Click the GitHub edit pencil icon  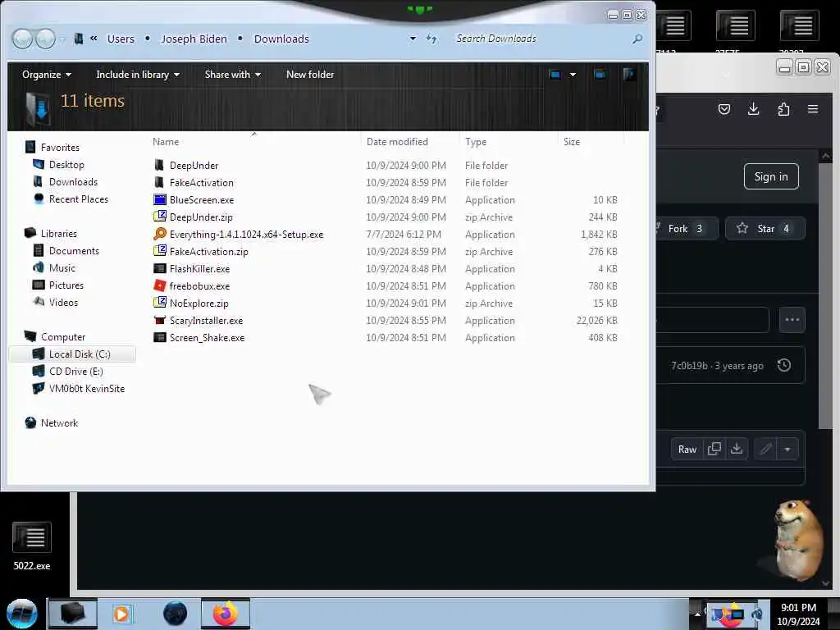(766, 449)
